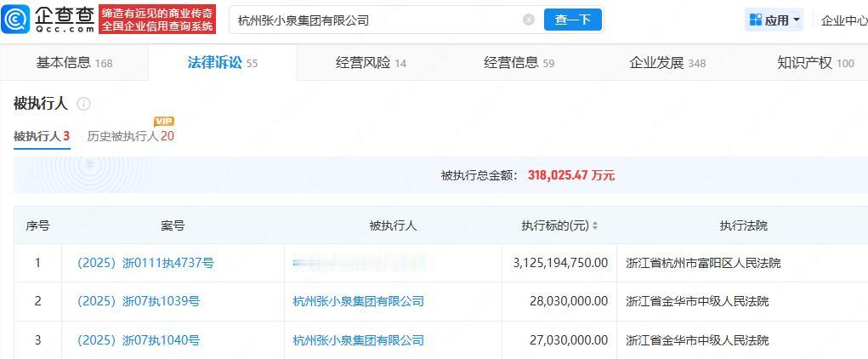Open 企业中心 link
The width and height of the screenshot is (868, 359).
coord(843,20)
